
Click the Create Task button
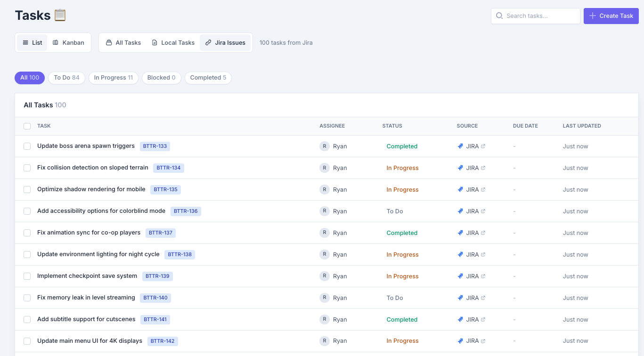[611, 16]
